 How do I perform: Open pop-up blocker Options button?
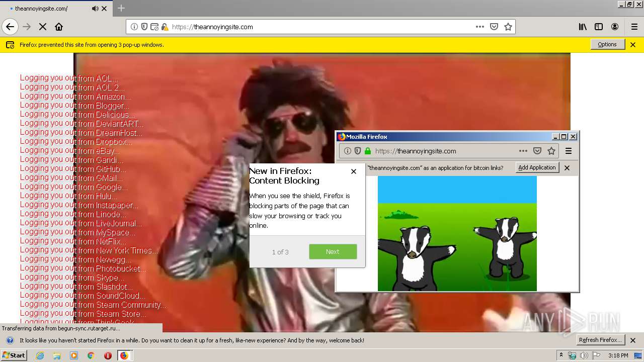(x=607, y=44)
